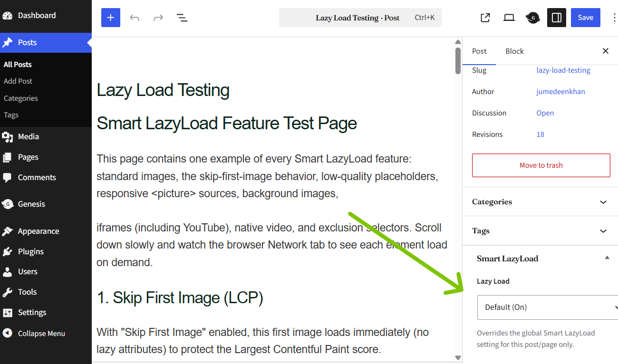Screen dimensions: 618x364
Task: Open the Document Overview list view
Action: click(182, 18)
